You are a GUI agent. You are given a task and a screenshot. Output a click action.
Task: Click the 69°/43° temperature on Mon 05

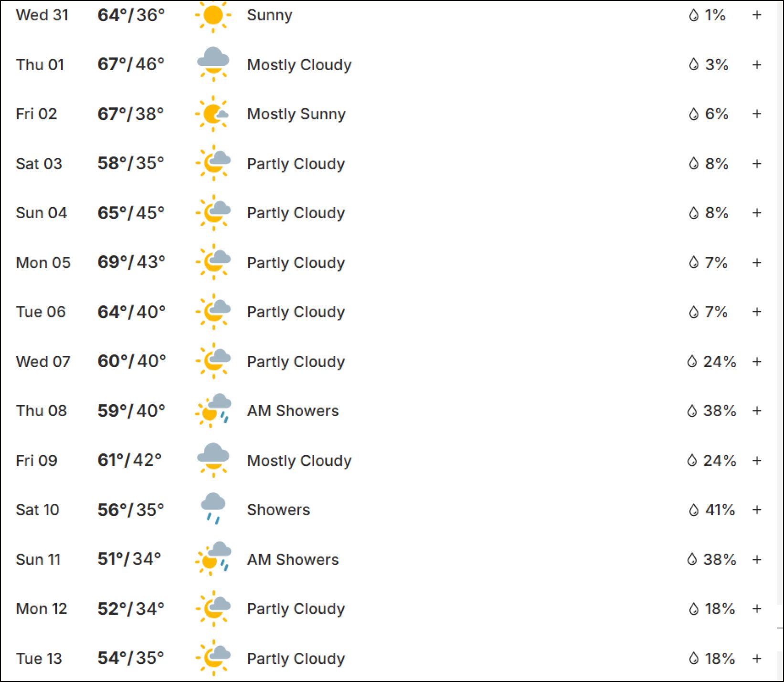click(x=131, y=262)
